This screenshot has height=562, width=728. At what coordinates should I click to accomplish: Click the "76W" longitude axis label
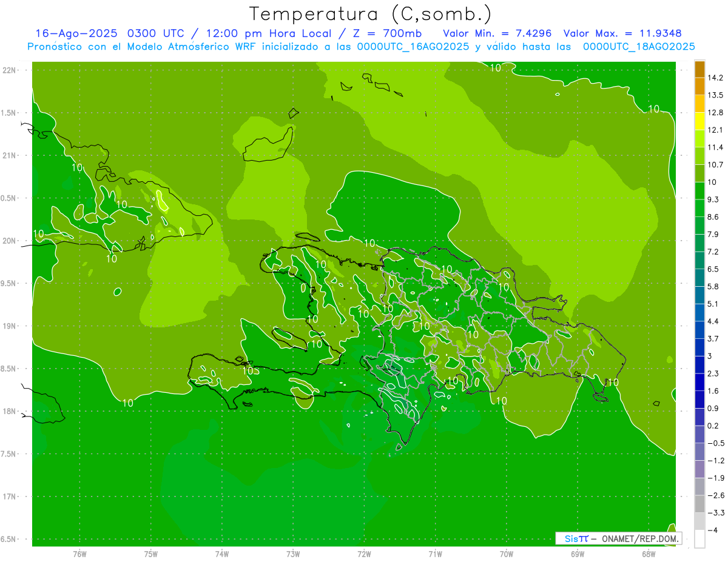pyautogui.click(x=79, y=554)
